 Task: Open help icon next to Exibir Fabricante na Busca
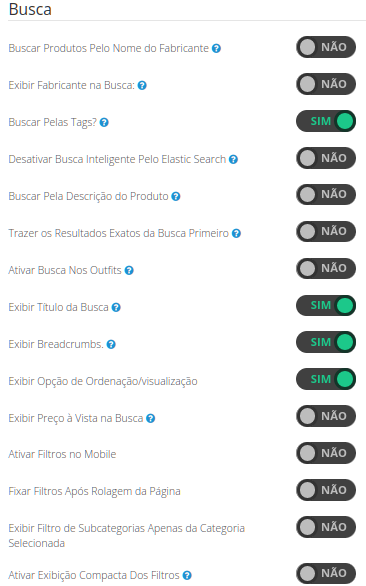pos(142,85)
